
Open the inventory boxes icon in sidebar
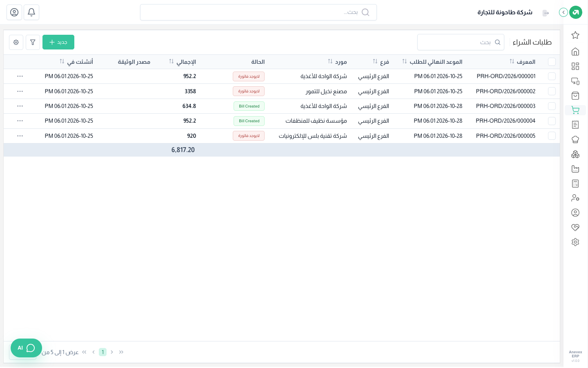[575, 154]
